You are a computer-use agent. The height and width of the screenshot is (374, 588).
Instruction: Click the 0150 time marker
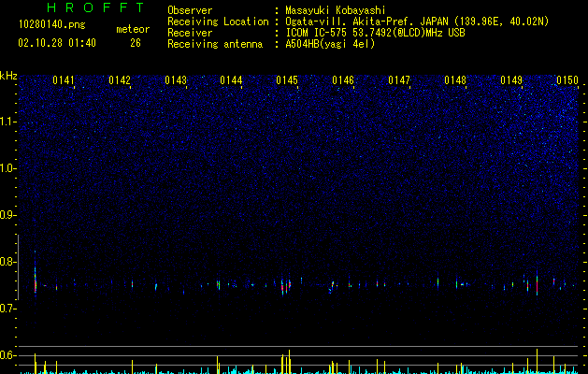click(x=567, y=80)
